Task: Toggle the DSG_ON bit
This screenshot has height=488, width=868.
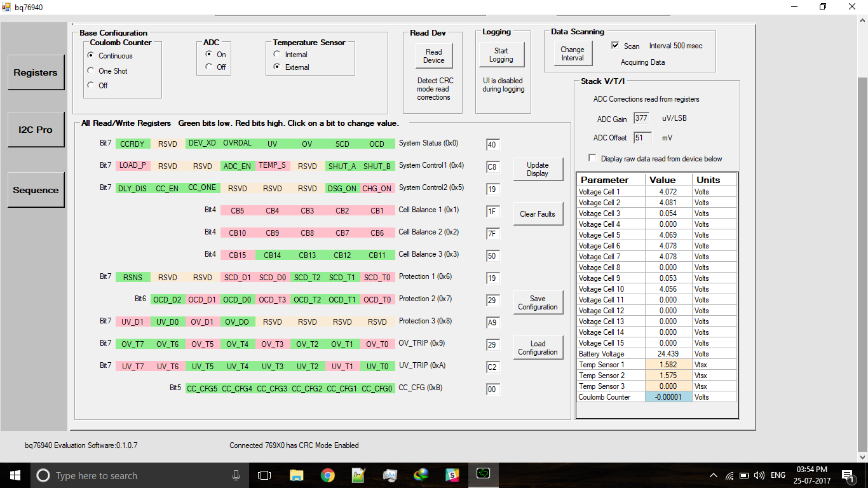Action: (342, 188)
